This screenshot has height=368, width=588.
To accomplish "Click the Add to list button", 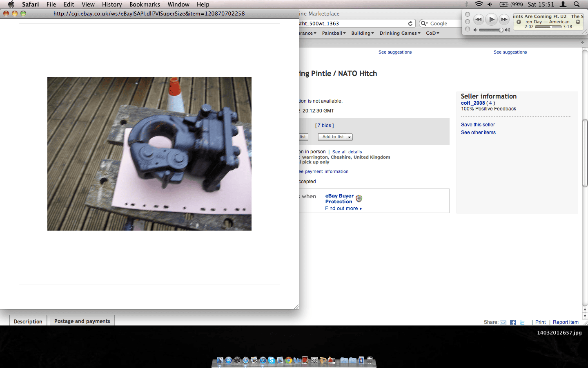I will 333,137.
